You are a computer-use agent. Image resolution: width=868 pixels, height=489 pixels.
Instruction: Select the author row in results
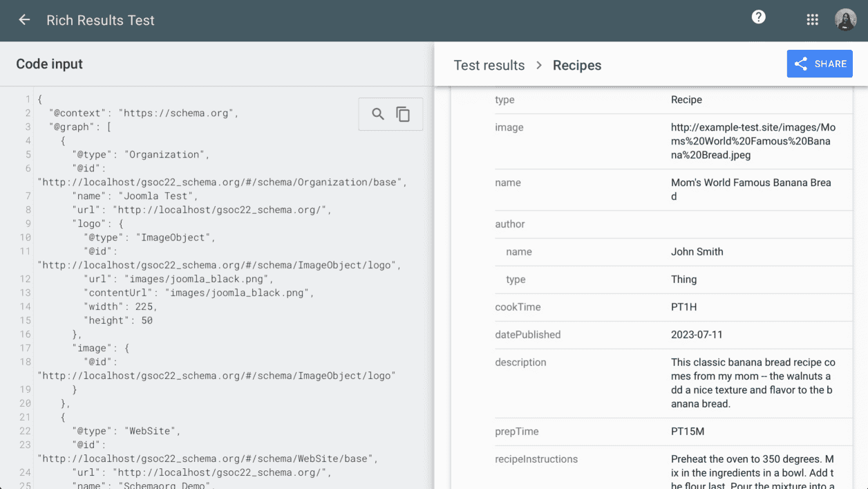pos(510,224)
